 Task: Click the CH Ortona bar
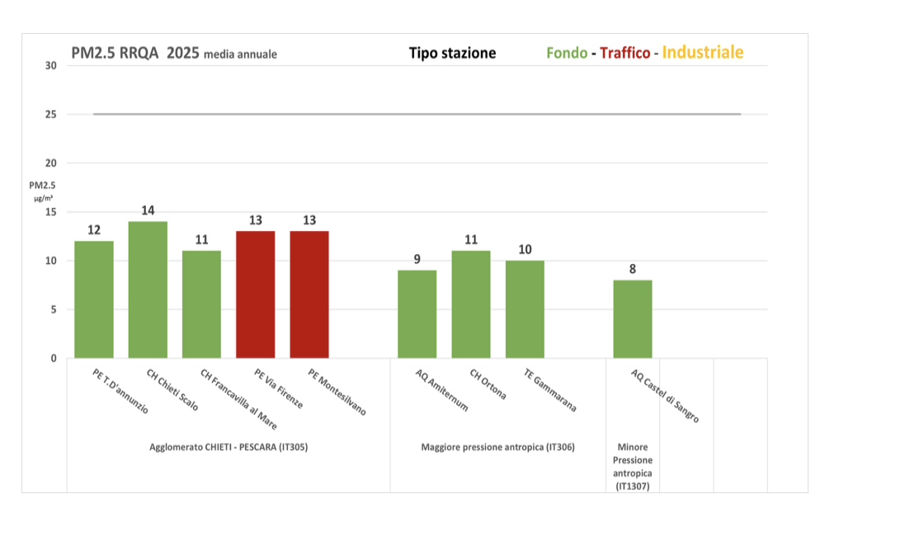(x=471, y=304)
